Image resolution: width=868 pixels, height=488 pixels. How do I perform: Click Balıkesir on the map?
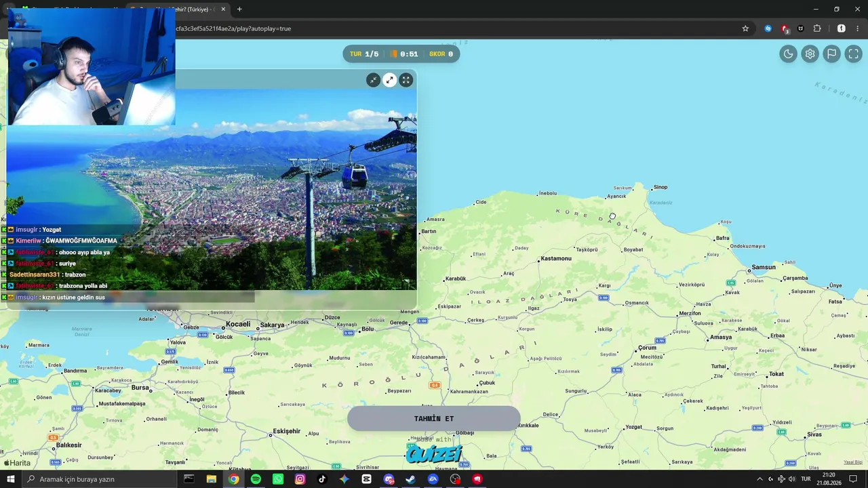pyautogui.click(x=68, y=445)
